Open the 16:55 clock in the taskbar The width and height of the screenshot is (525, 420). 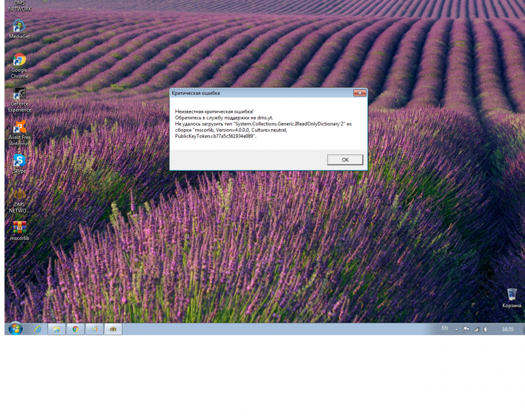point(508,329)
